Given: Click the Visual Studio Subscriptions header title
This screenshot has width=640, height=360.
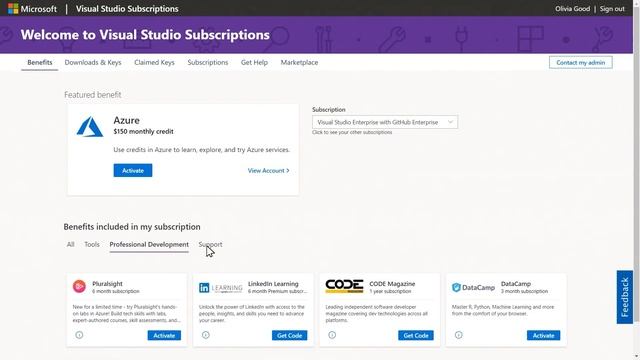Looking at the screenshot, I should coord(127,9).
